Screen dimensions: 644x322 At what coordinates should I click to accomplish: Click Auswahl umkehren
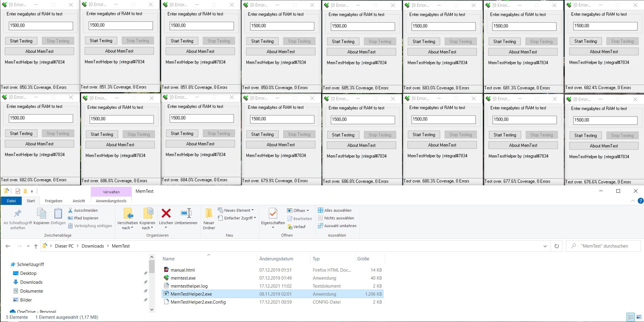pyautogui.click(x=337, y=226)
